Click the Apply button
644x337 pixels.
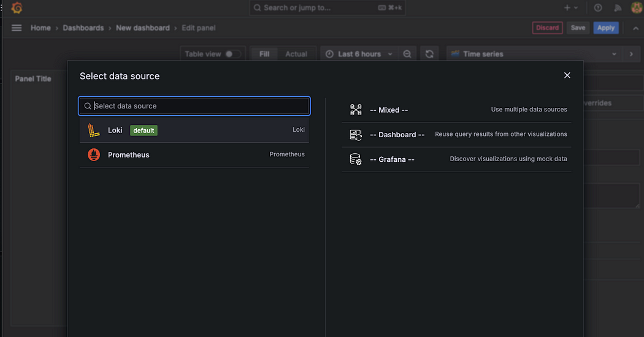606,28
